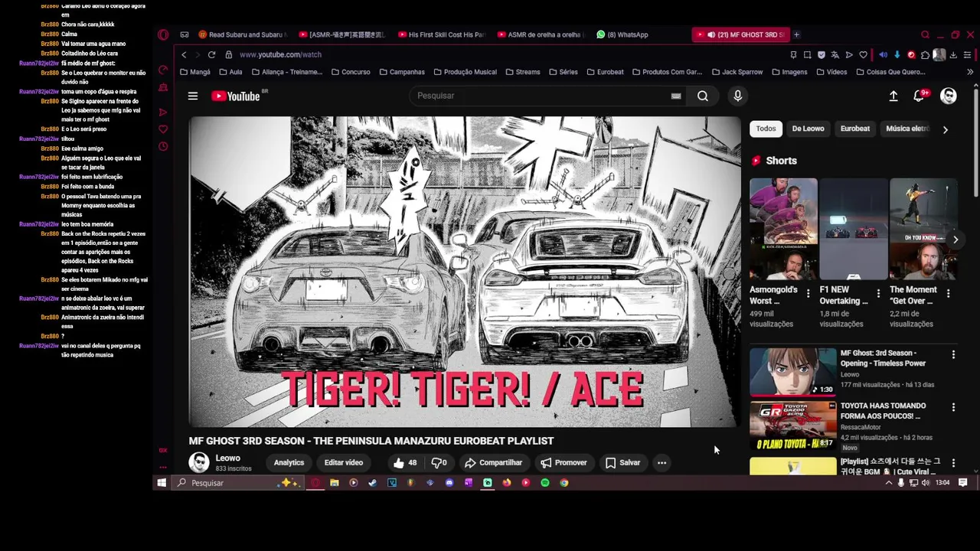The width and height of the screenshot is (980, 551).
Task: Open Spotify from the taskbar
Action: click(544, 483)
